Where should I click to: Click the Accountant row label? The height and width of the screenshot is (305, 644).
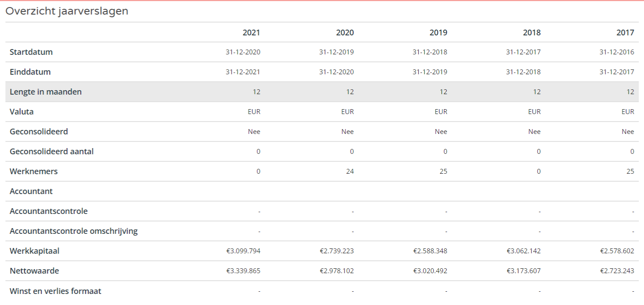click(31, 191)
